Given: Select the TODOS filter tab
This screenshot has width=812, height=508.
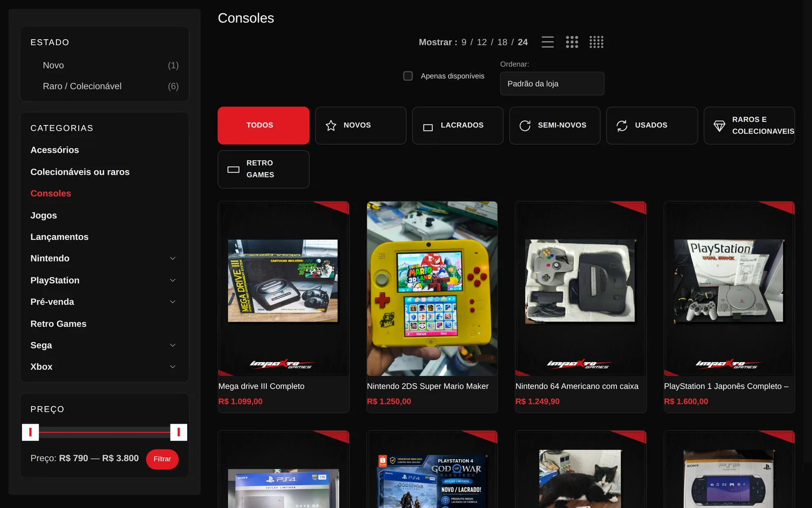Looking at the screenshot, I should click(x=263, y=125).
